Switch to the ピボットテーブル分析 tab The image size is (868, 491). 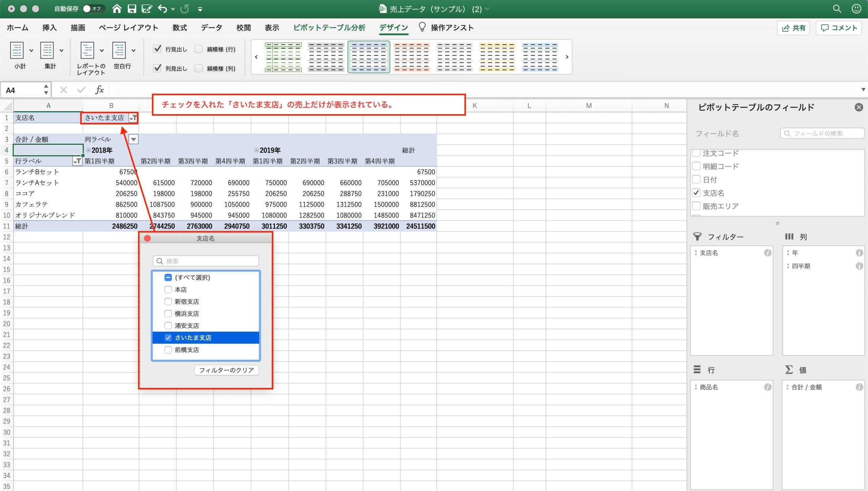tap(329, 28)
